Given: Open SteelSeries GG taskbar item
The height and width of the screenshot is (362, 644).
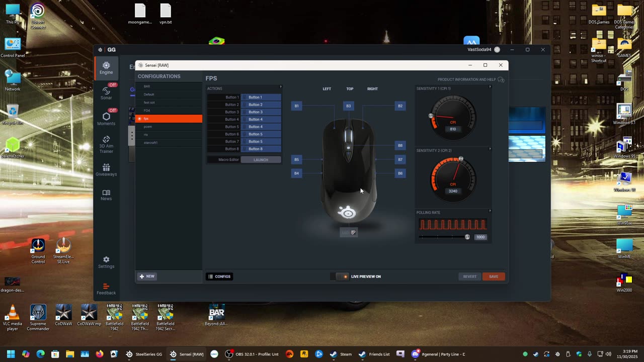Looking at the screenshot, I should [x=144, y=354].
